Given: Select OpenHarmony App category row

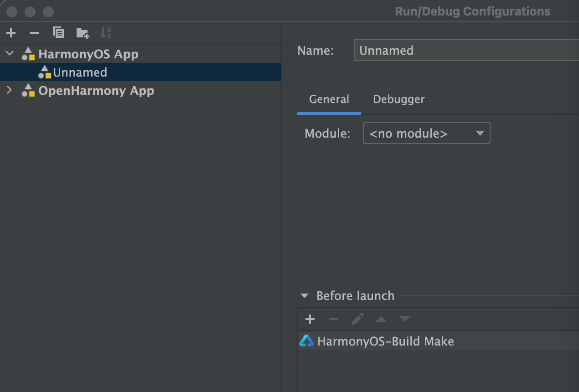Looking at the screenshot, I should pos(140,90).
